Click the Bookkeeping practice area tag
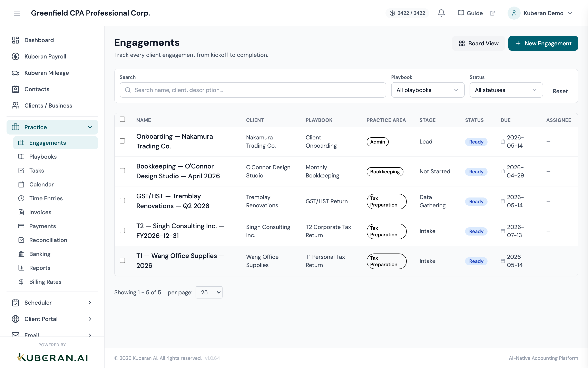The height and width of the screenshot is (368, 588). click(385, 172)
